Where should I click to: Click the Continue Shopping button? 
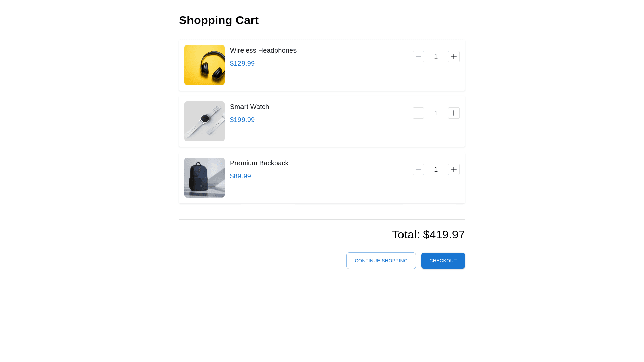point(381,261)
